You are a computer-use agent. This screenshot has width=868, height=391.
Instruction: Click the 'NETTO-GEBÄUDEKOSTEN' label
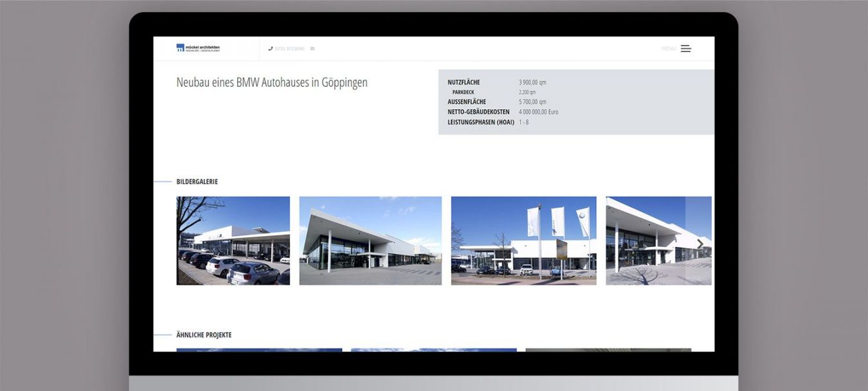478,112
